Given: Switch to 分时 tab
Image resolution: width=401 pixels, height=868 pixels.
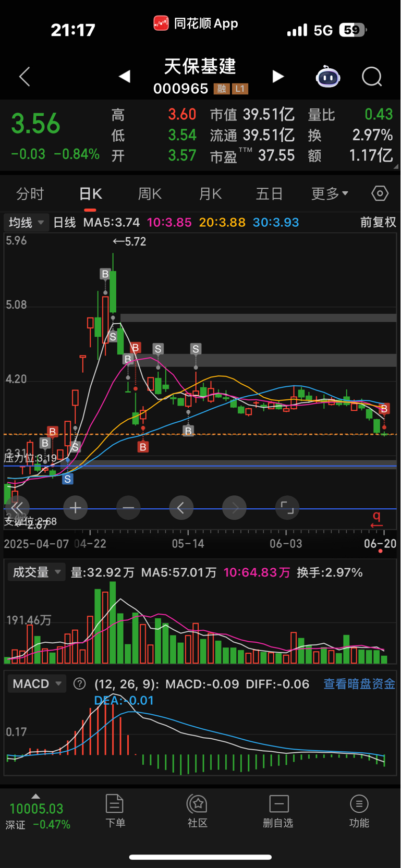Looking at the screenshot, I should pyautogui.click(x=30, y=194).
